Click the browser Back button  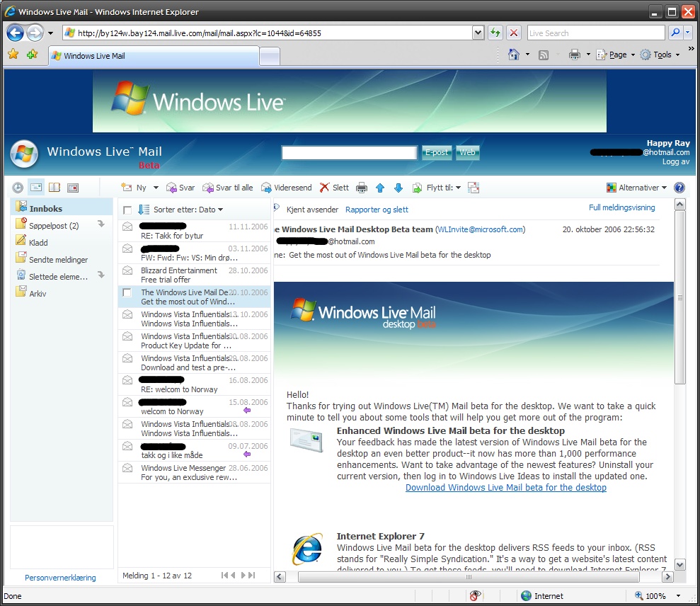click(x=15, y=33)
